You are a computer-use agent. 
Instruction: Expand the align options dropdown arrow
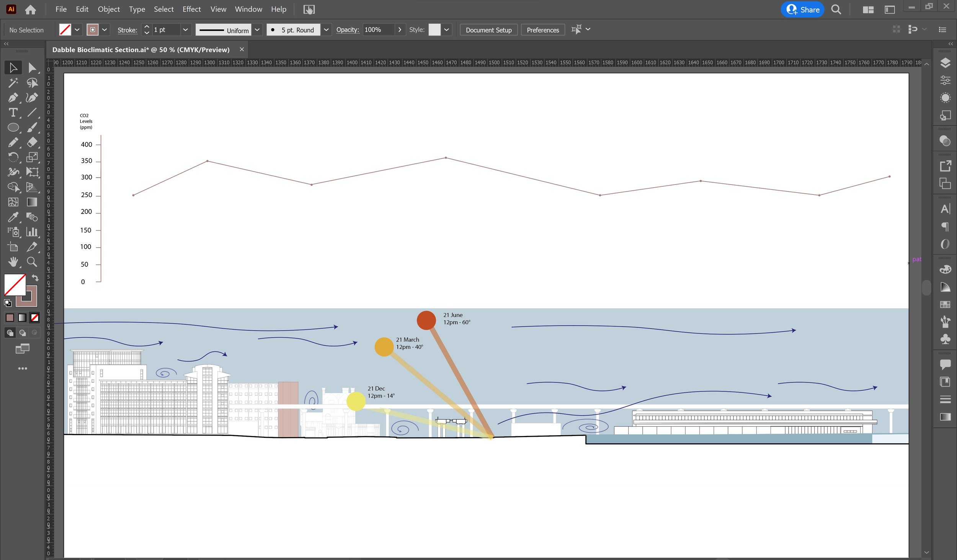pyautogui.click(x=588, y=29)
